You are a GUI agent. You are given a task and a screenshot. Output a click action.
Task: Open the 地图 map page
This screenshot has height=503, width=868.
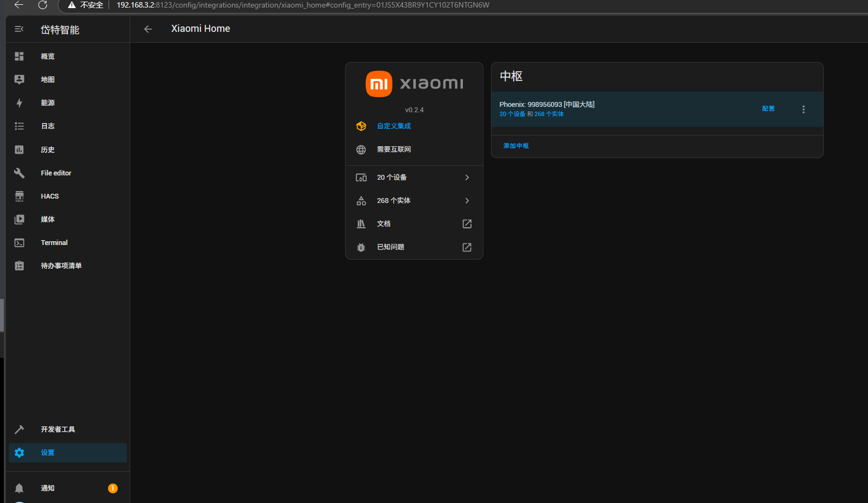[48, 80]
